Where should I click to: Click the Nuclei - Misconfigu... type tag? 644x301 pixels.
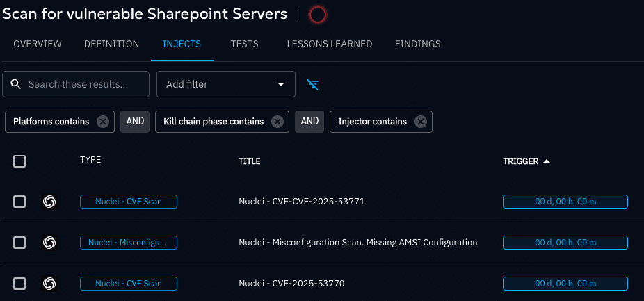pyautogui.click(x=129, y=243)
